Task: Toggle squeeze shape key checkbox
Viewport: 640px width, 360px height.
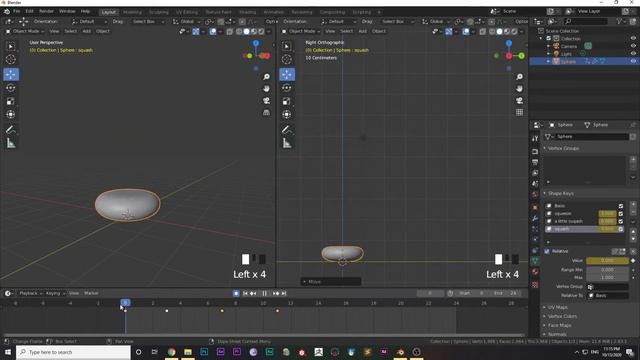Action: coord(621,213)
